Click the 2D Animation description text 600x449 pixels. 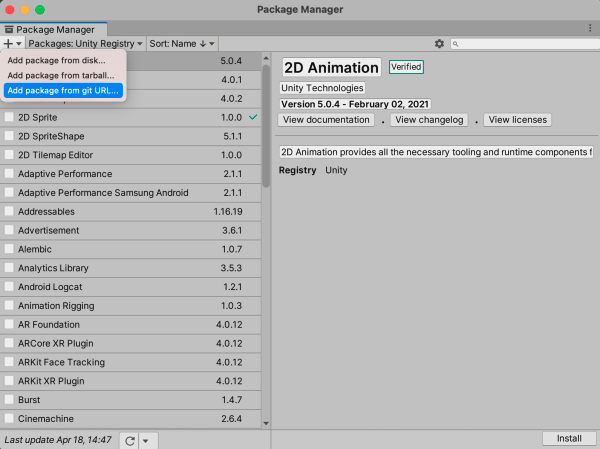click(436, 152)
